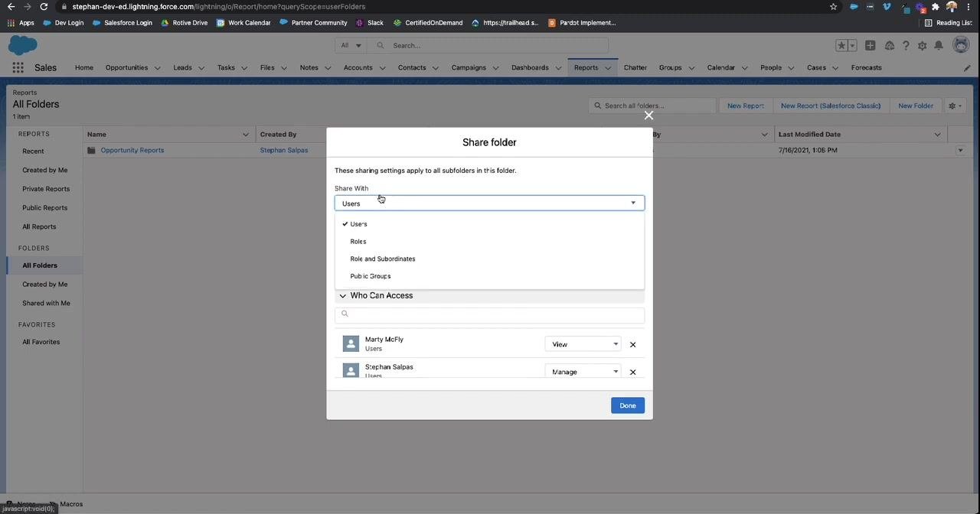The height and width of the screenshot is (514, 980).
Task: Open the Chrome Apps bookmark icon
Action: 21,23
